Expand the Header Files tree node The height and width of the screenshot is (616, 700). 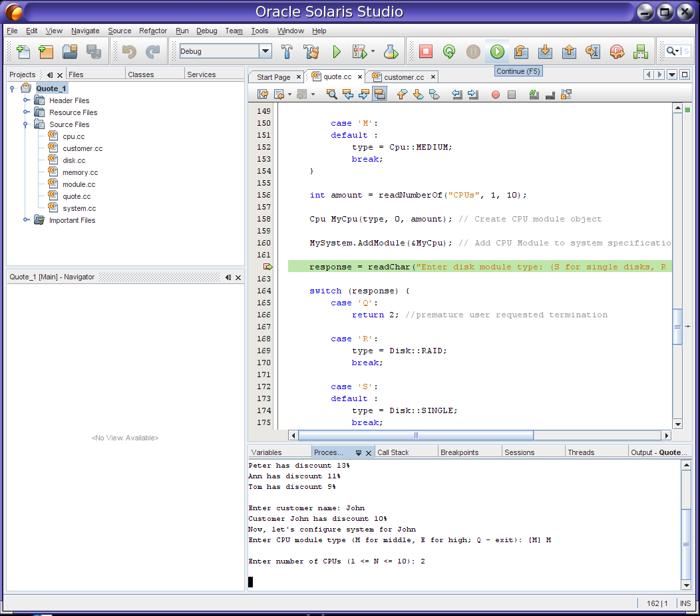coord(27,100)
